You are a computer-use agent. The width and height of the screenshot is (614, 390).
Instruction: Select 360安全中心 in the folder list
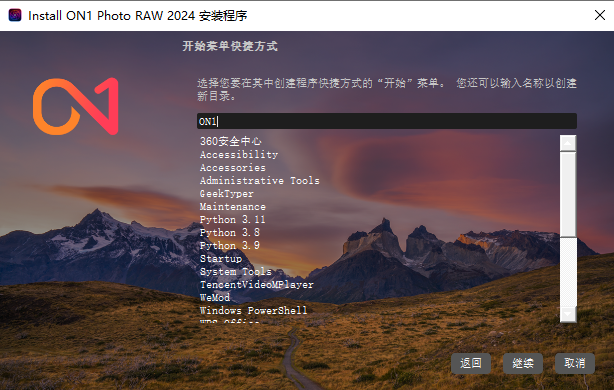231,141
